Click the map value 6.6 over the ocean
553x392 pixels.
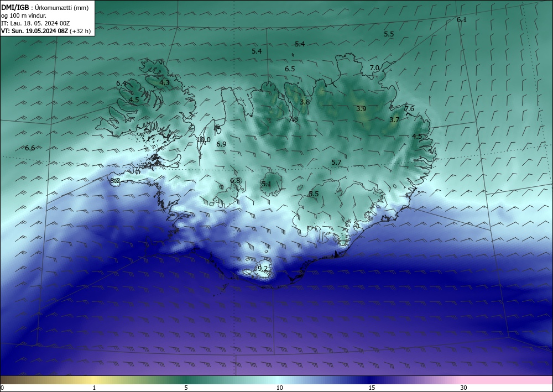(30, 148)
